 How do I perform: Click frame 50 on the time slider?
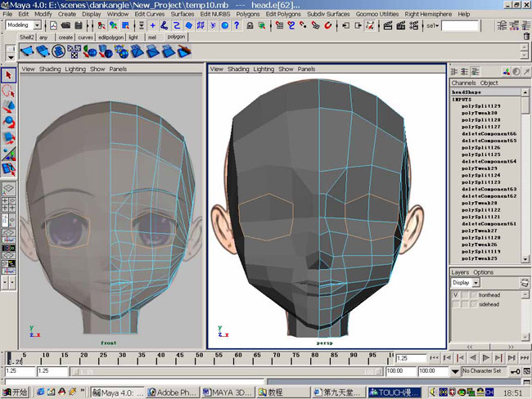[x=199, y=358]
